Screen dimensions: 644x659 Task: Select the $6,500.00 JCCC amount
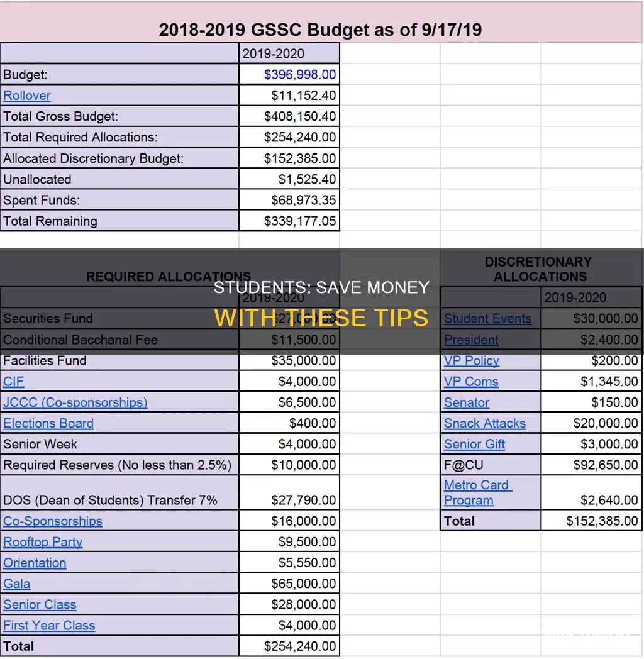289,402
